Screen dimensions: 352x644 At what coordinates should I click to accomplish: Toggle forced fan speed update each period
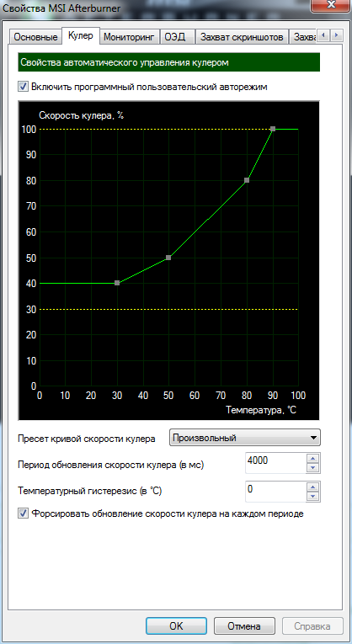click(x=23, y=514)
